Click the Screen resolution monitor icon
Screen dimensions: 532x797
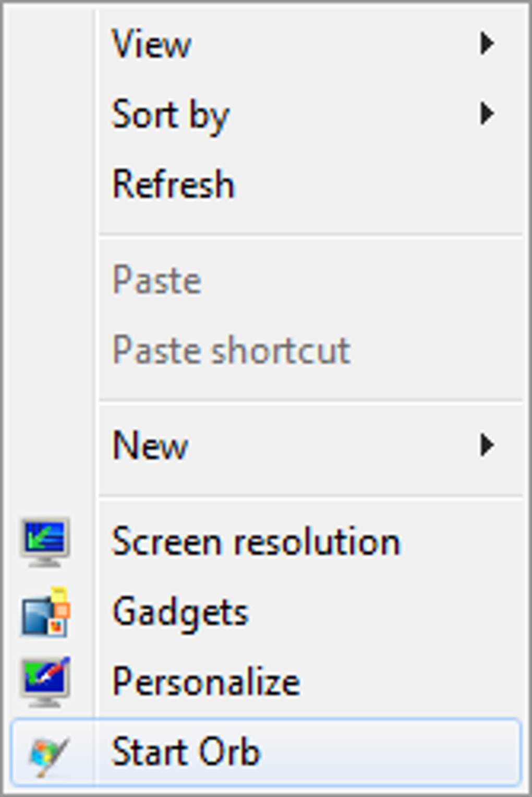[45, 542]
